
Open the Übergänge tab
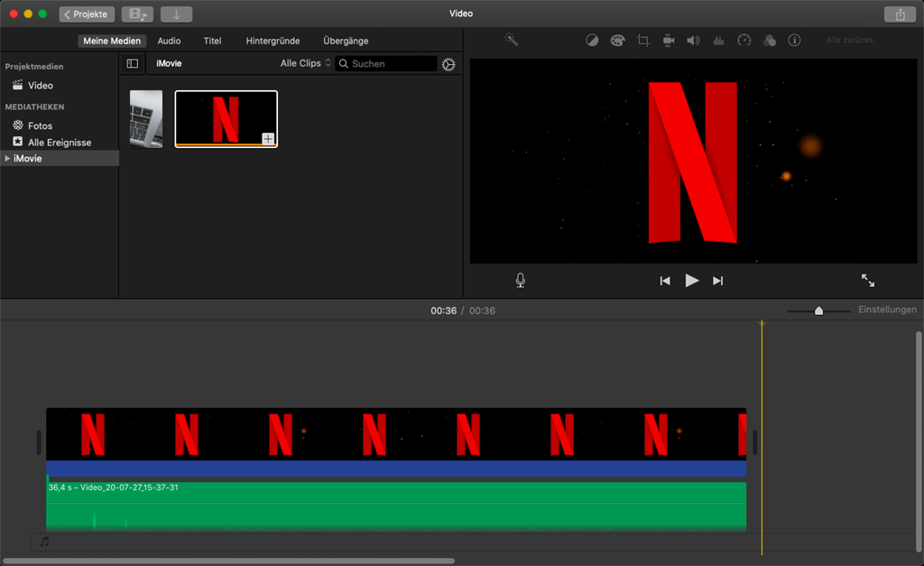pyautogui.click(x=346, y=41)
